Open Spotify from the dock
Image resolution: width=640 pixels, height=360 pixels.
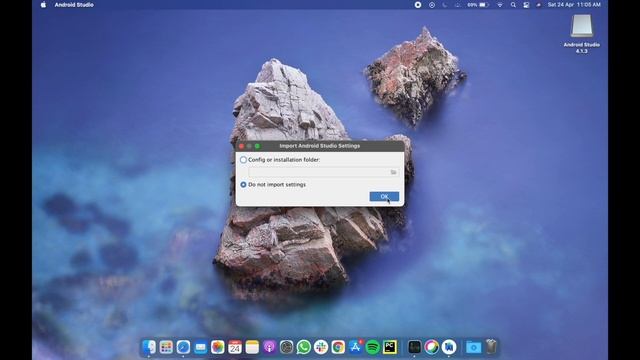click(x=373, y=347)
